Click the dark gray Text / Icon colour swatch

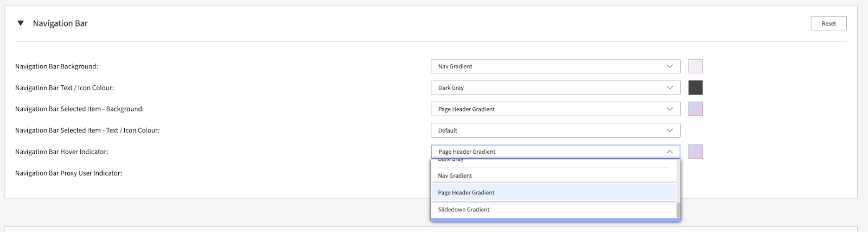pyautogui.click(x=695, y=87)
